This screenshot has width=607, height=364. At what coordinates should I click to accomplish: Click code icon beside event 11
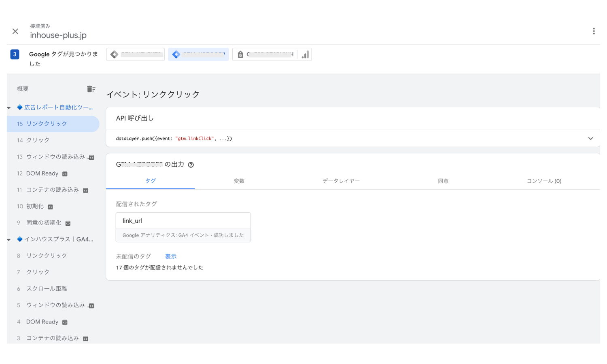tap(85, 190)
